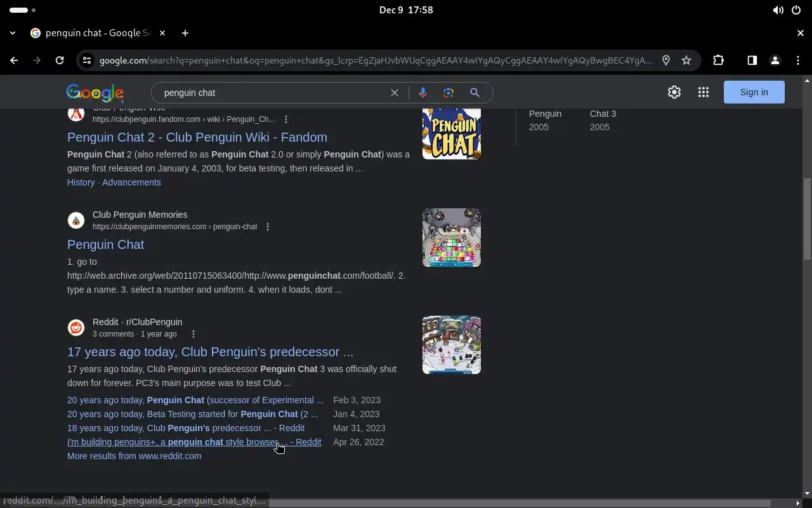
Task: Click the Club Penguin Memories result thumbnail
Action: (452, 237)
